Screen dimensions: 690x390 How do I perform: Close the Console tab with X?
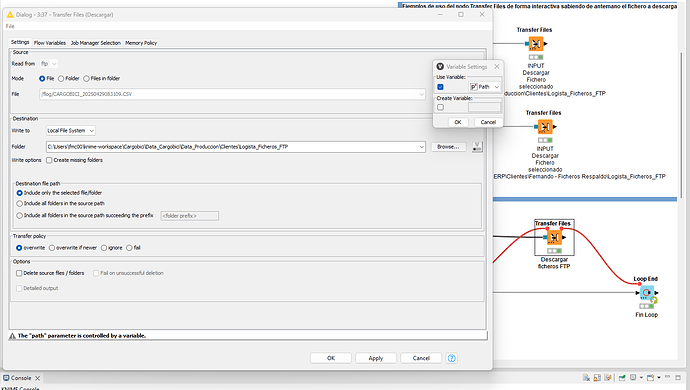(37, 378)
